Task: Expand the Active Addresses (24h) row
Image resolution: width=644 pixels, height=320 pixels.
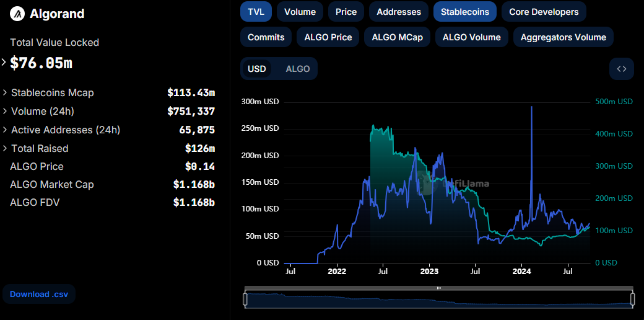Action: coord(5,130)
